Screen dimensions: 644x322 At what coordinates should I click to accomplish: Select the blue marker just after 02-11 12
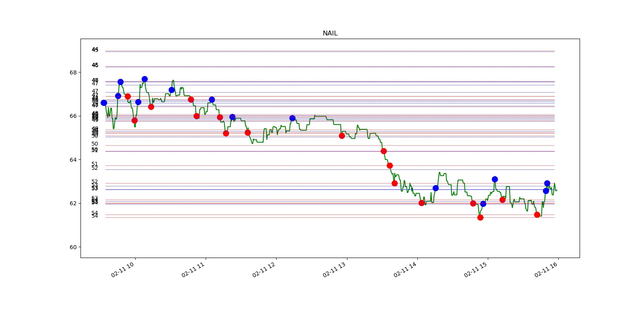[x=292, y=118]
